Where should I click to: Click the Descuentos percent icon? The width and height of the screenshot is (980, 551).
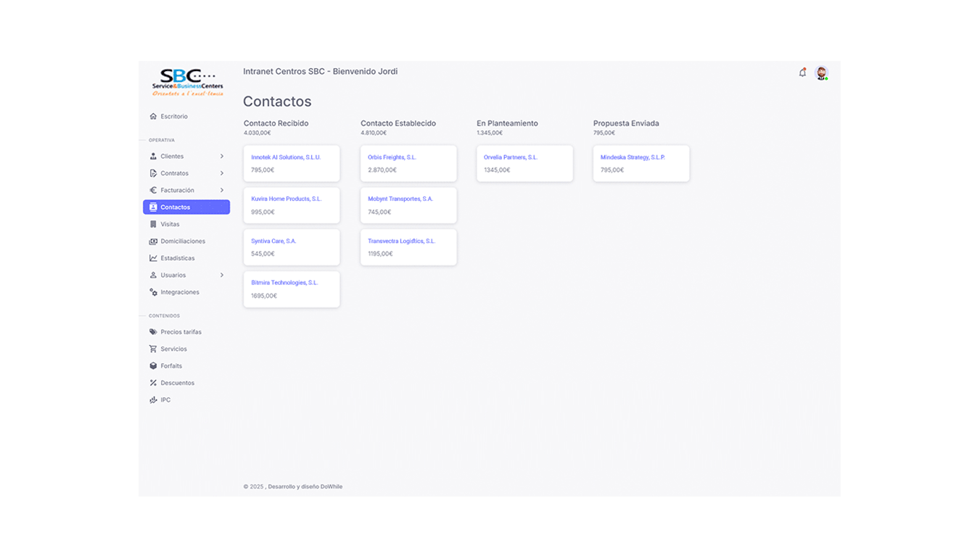point(152,382)
